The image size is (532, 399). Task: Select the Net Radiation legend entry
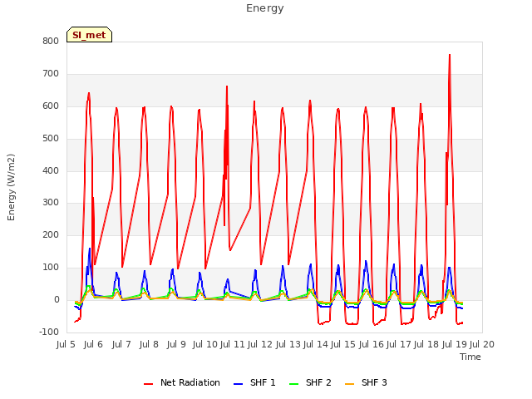182,382
